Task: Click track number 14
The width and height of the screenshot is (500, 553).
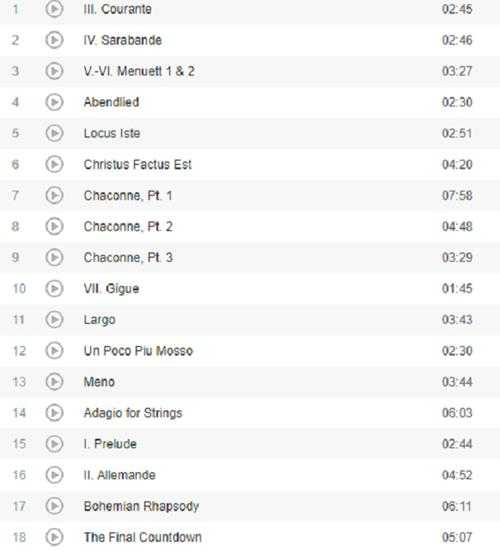Action: pyautogui.click(x=19, y=413)
